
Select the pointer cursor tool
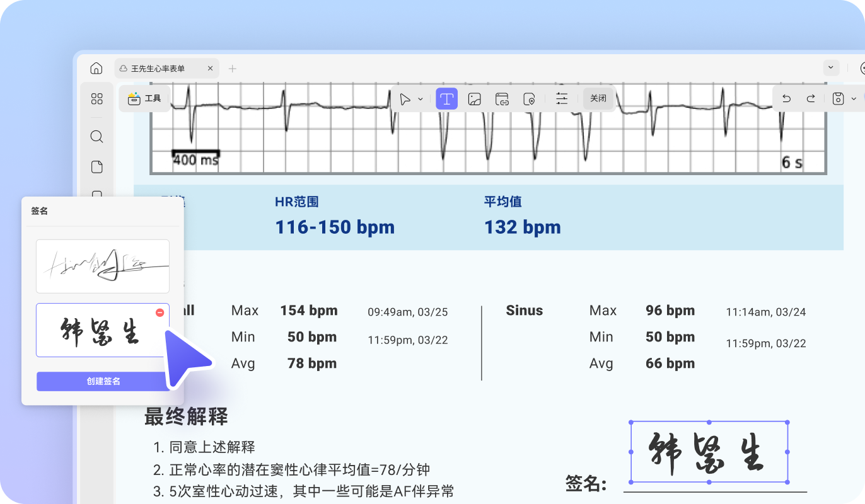click(405, 99)
